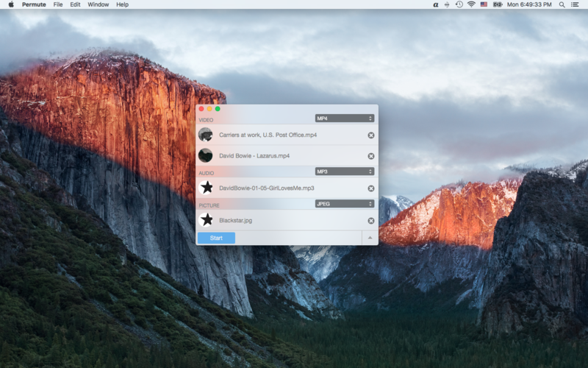This screenshot has height=368, width=588.
Task: Open the MP3 audio format dropdown
Action: click(x=345, y=171)
